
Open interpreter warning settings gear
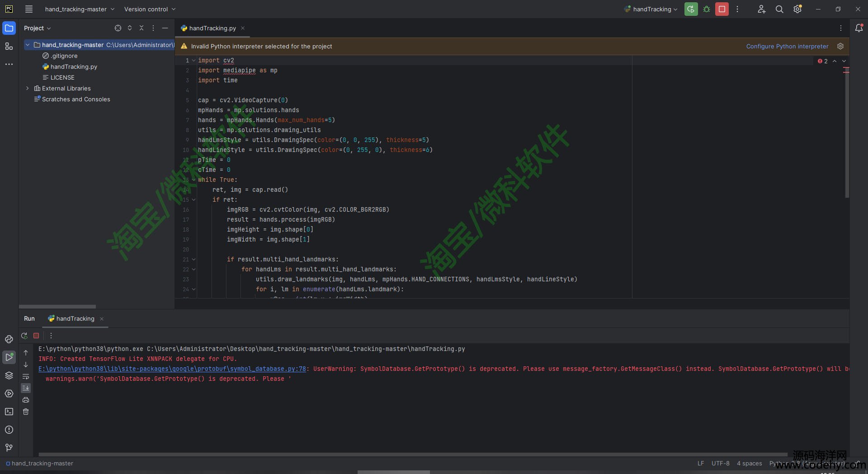(840, 46)
